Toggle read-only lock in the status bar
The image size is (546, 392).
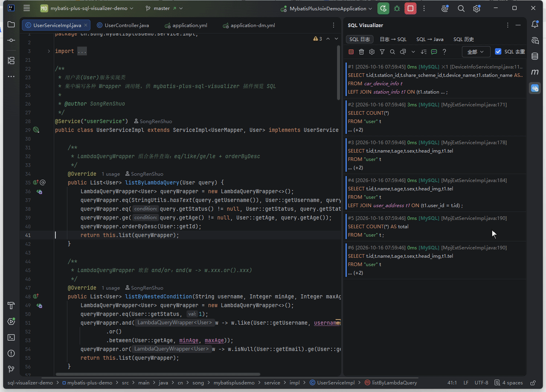coord(533,383)
